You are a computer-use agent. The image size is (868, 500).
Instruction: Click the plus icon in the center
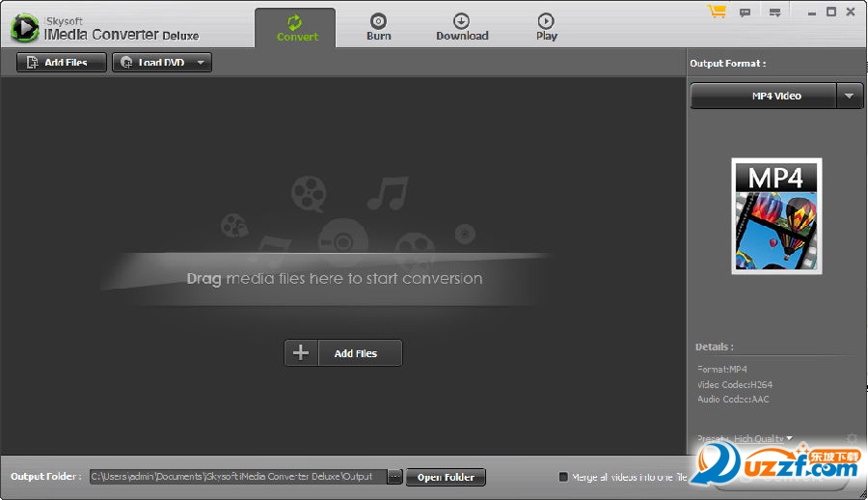coord(301,352)
